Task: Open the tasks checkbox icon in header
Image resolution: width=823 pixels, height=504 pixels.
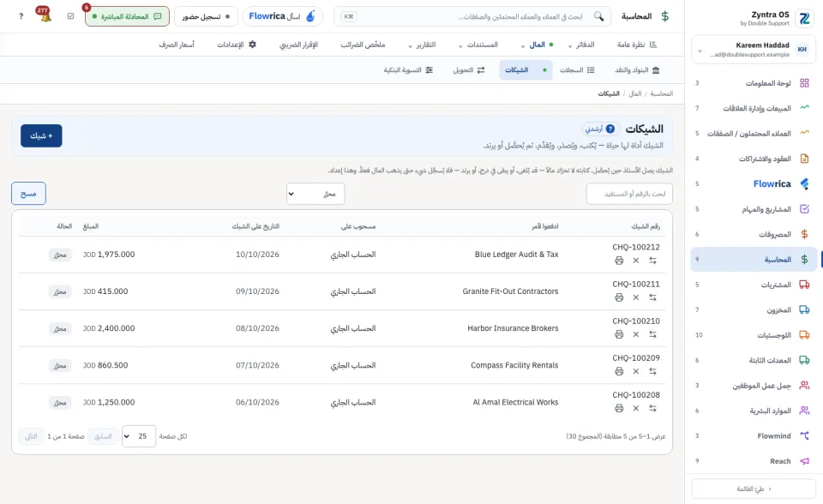Action: [x=71, y=16]
